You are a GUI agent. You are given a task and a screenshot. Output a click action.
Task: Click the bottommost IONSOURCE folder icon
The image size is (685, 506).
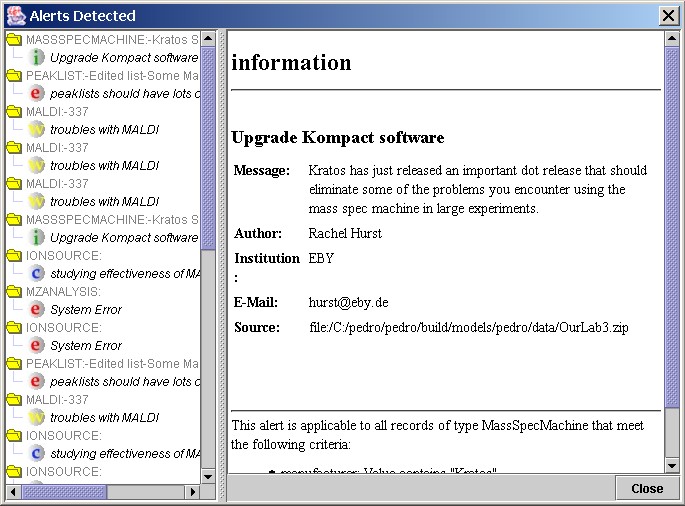pos(14,471)
